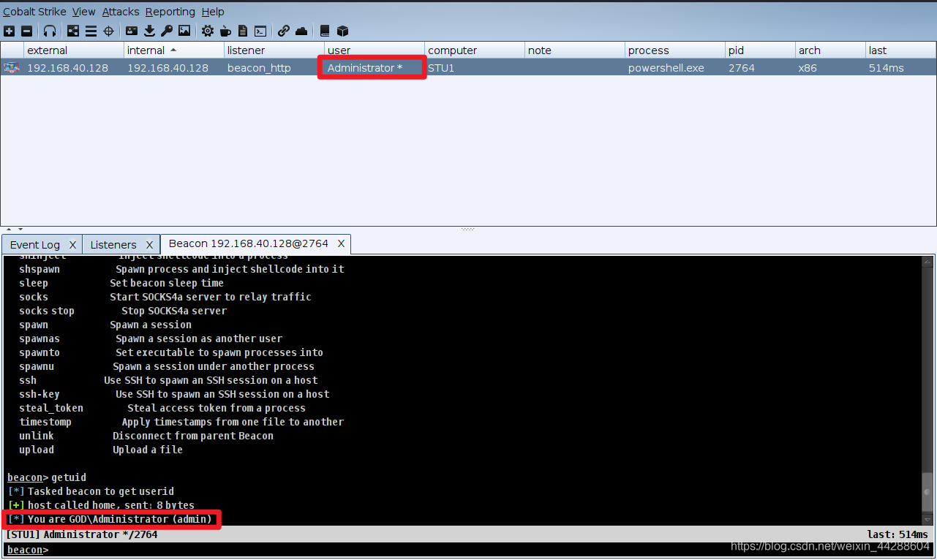Click the '[STU1] Administrator */2764' status text
The image size is (937, 560).
pos(82,534)
